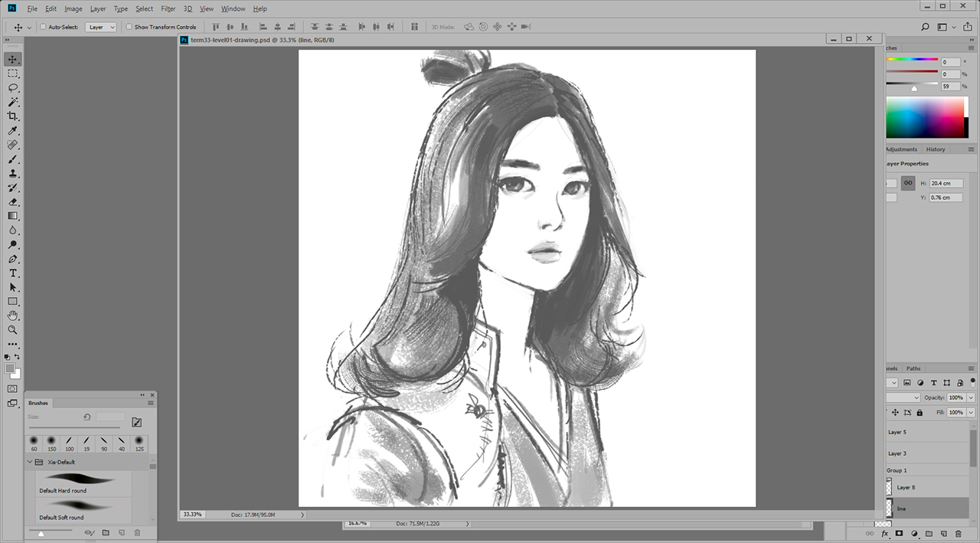Select the Lasso tool
This screenshot has width=980, height=543.
[12, 87]
